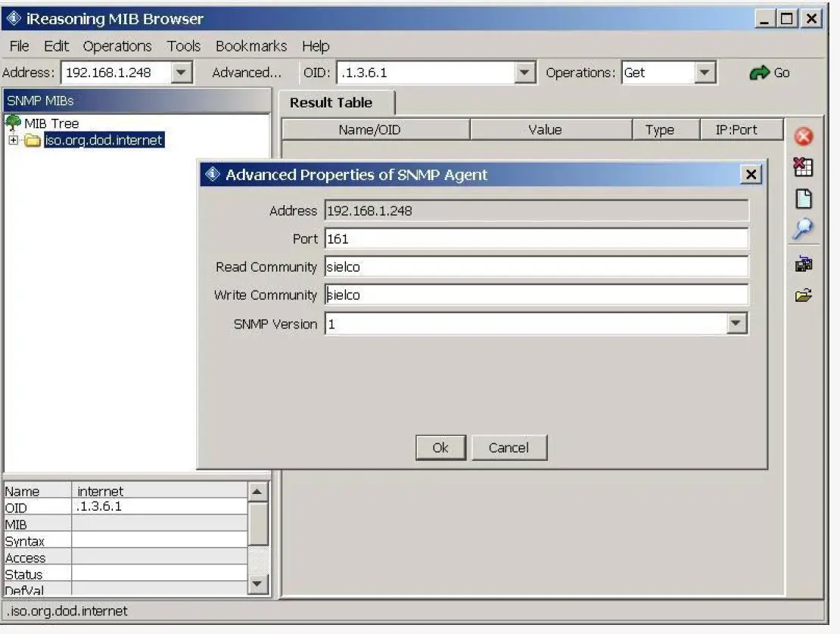
Task: Click the iReasoning logo in main title bar
Action: [14, 18]
